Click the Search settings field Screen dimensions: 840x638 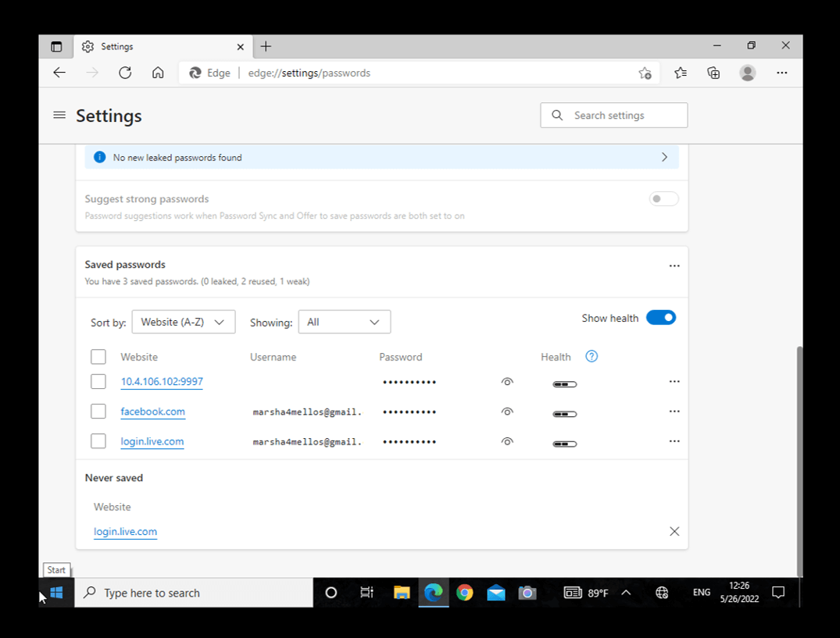pos(614,116)
